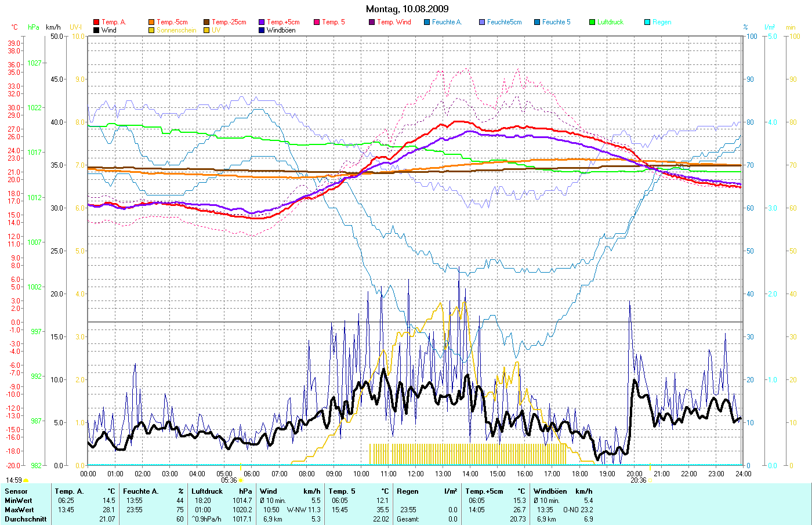This screenshot has width=812, height=525.
Task: Click the 05:36 sunrise marker on the time axis
Action: 230,480
